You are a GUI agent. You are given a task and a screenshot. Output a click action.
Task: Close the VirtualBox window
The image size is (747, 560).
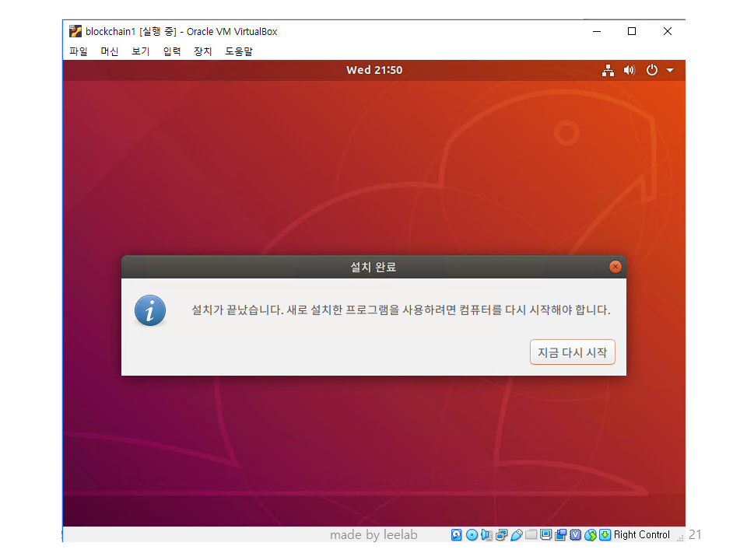point(668,31)
